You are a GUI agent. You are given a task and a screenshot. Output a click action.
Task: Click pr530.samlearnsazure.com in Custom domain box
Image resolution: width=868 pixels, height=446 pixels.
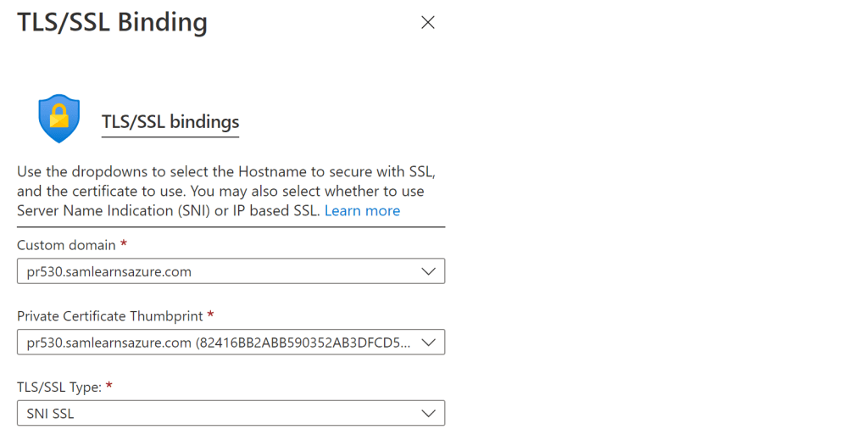108,271
